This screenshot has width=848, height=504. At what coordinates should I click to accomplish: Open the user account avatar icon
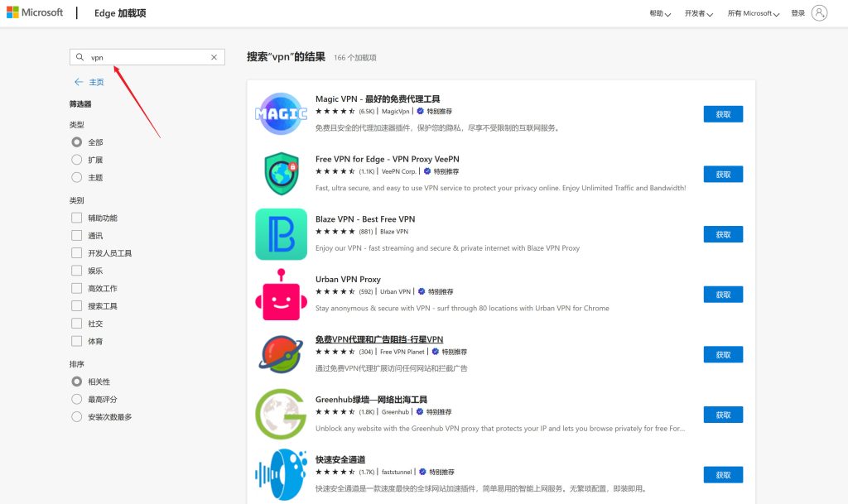coord(819,13)
